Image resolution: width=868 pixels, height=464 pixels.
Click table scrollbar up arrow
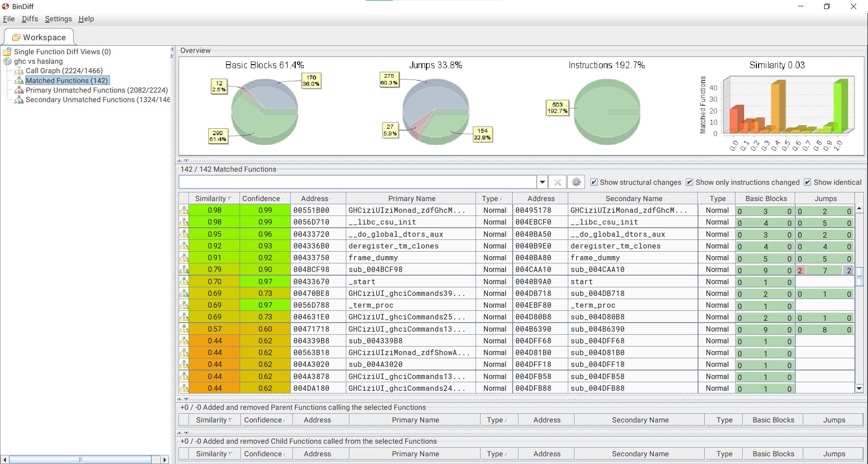(x=859, y=208)
